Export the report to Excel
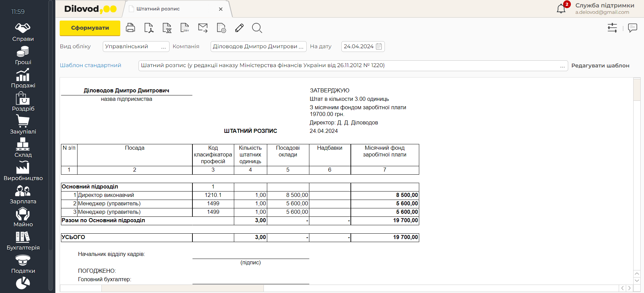 click(167, 28)
